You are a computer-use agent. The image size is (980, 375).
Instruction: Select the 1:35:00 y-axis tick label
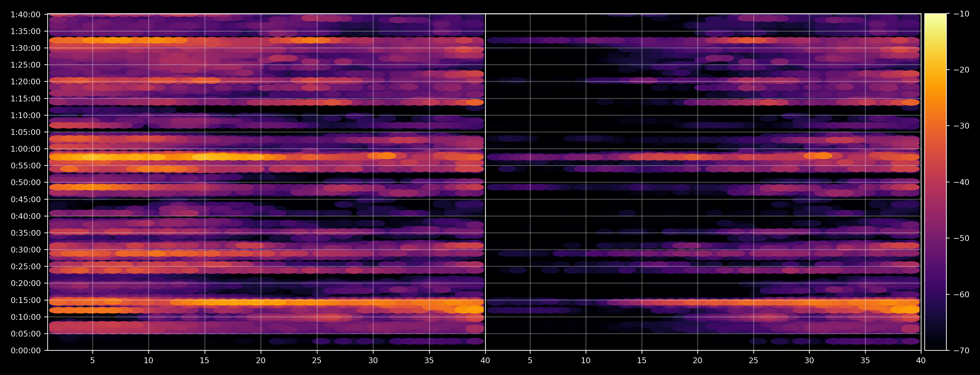pyautogui.click(x=26, y=31)
